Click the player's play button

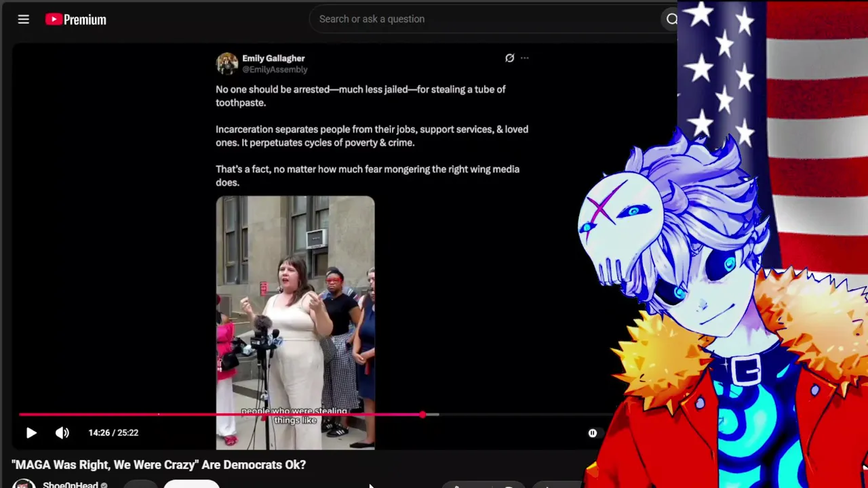click(31, 432)
